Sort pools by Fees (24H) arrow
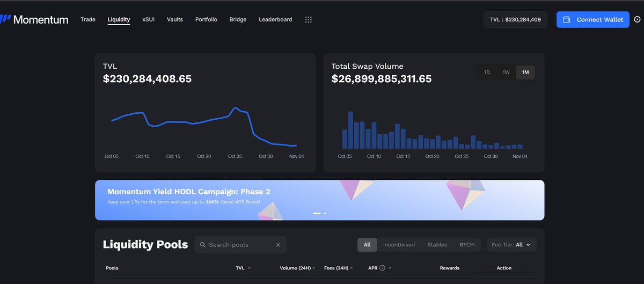Screen dimensions: 644x284 (352, 268)
